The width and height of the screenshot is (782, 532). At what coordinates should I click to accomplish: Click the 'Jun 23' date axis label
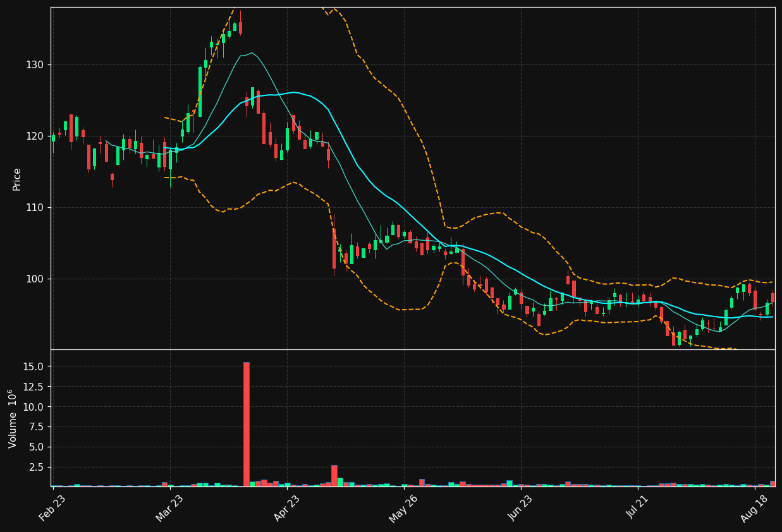[520, 508]
